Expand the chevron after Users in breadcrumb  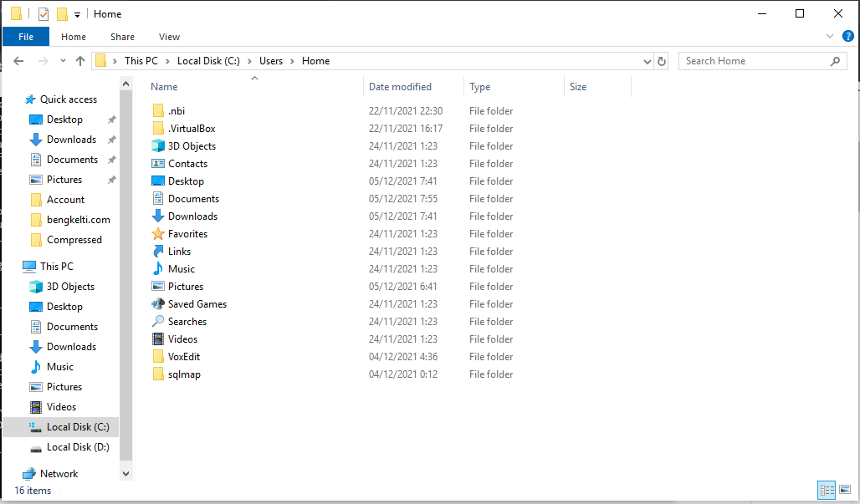click(292, 61)
